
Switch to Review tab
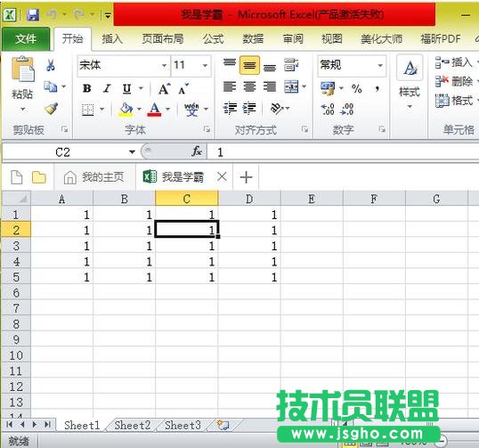pos(293,39)
